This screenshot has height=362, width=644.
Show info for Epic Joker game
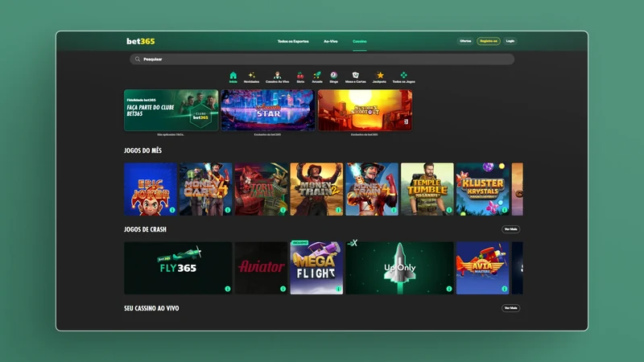point(172,210)
